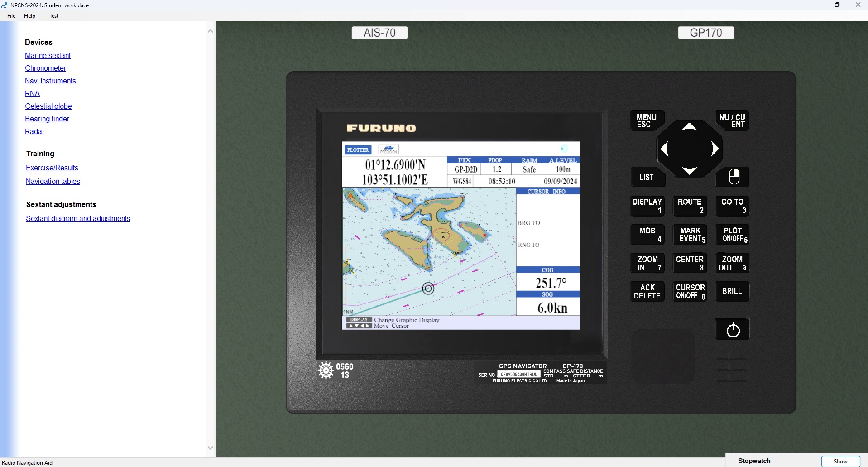Switch to the AIS-70 device
Image resolution: width=868 pixels, height=467 pixels.
point(379,33)
